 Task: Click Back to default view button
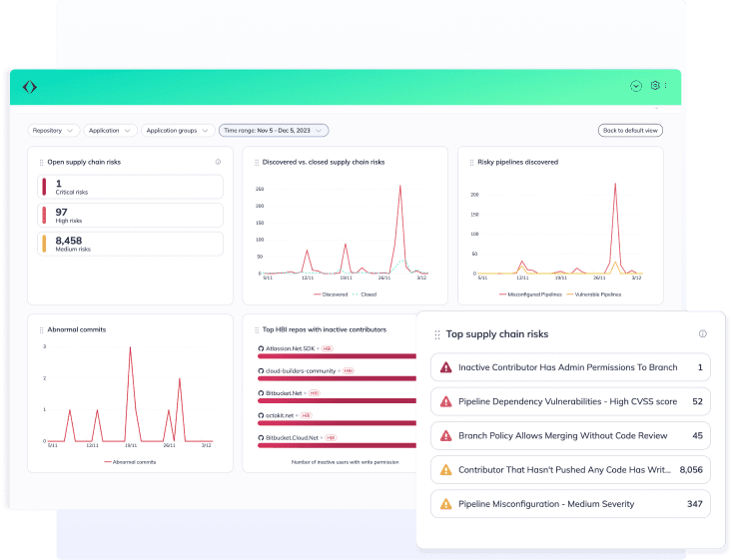(630, 130)
